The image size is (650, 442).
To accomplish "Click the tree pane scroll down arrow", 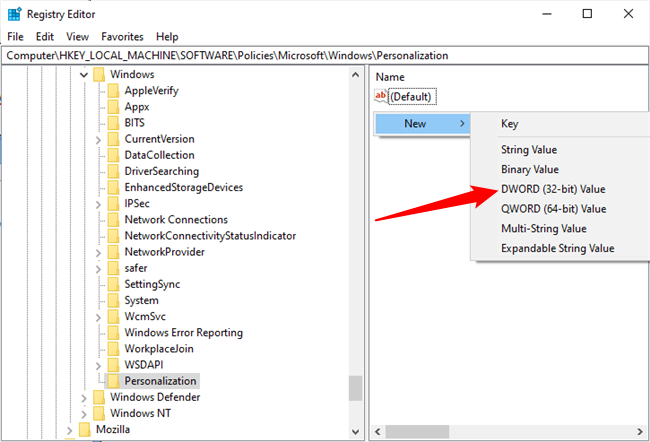I will tap(355, 432).
